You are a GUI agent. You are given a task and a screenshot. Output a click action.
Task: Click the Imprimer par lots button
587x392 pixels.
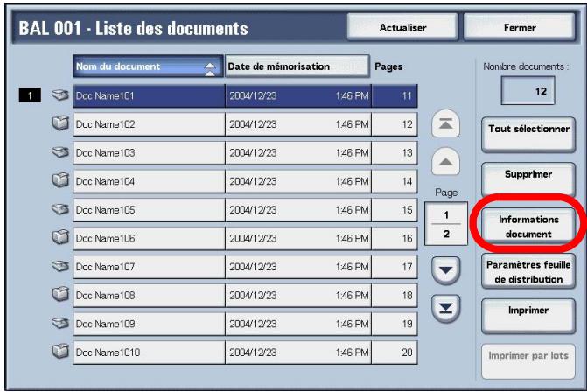[528, 361]
